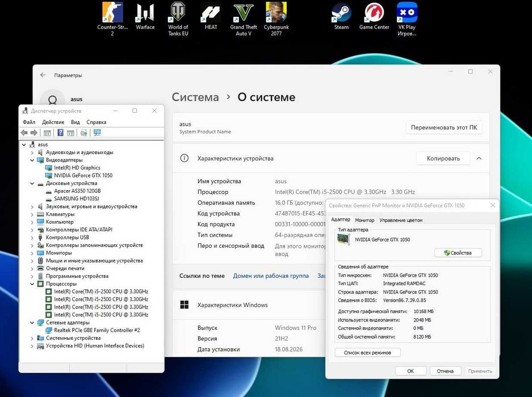
Task: Click Settings window back arrow
Action: coord(43,75)
